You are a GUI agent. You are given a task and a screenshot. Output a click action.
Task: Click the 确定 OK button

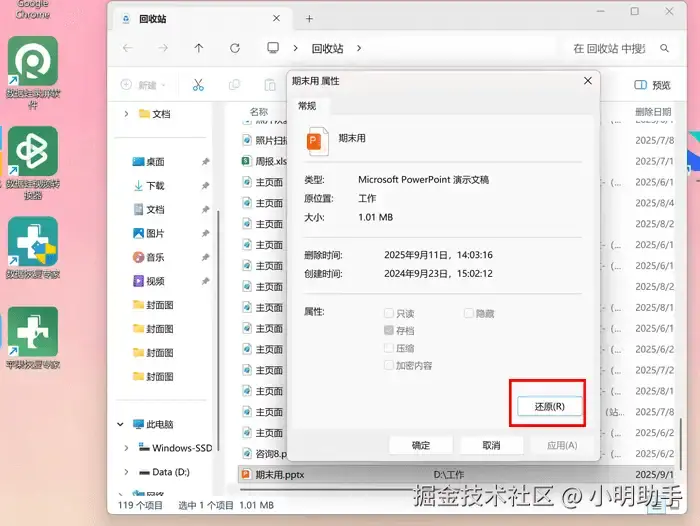point(421,445)
